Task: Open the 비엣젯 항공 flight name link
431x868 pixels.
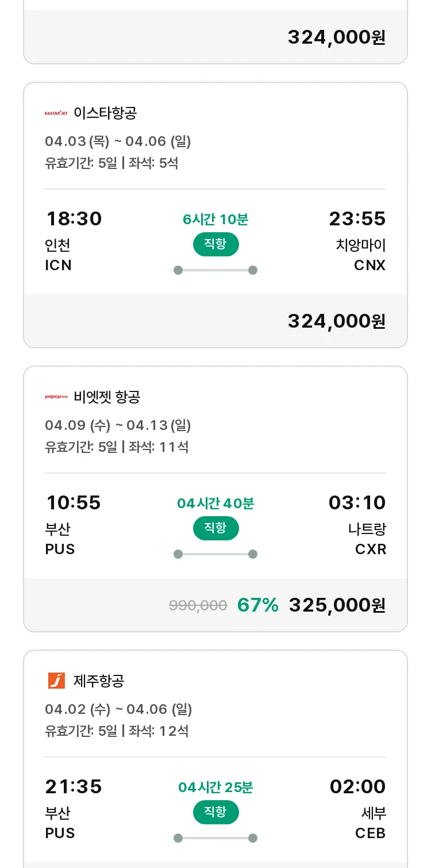Action: (x=107, y=397)
